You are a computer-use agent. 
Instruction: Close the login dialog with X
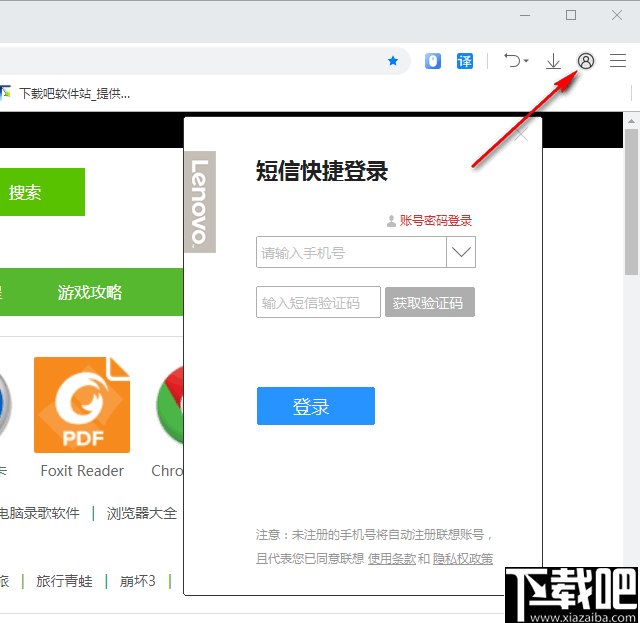(521, 135)
